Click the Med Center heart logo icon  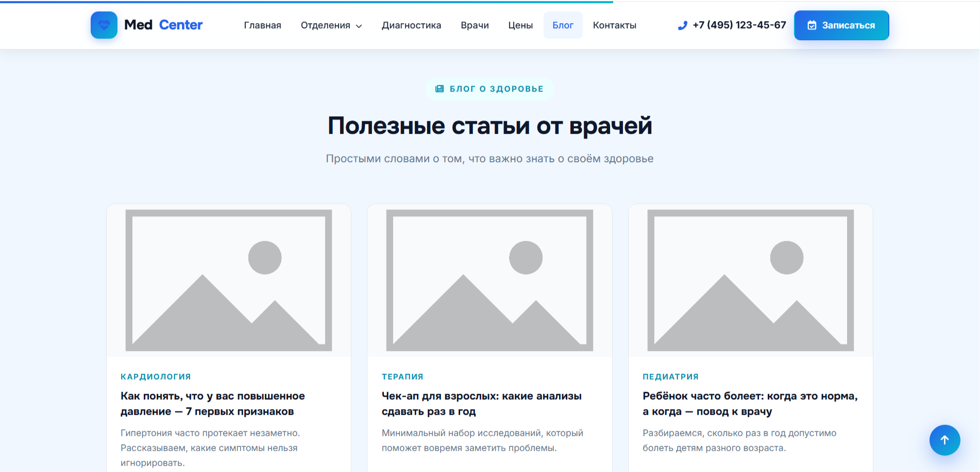104,25
